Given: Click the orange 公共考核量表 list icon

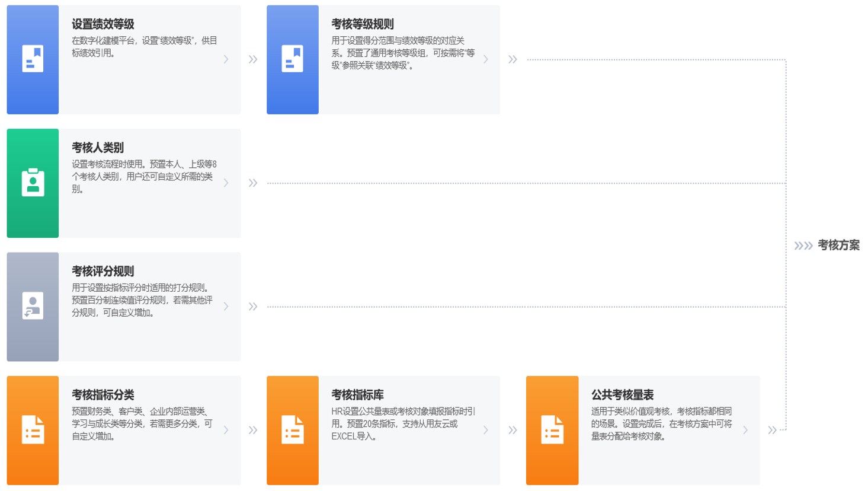Looking at the screenshot, I should (x=552, y=429).
